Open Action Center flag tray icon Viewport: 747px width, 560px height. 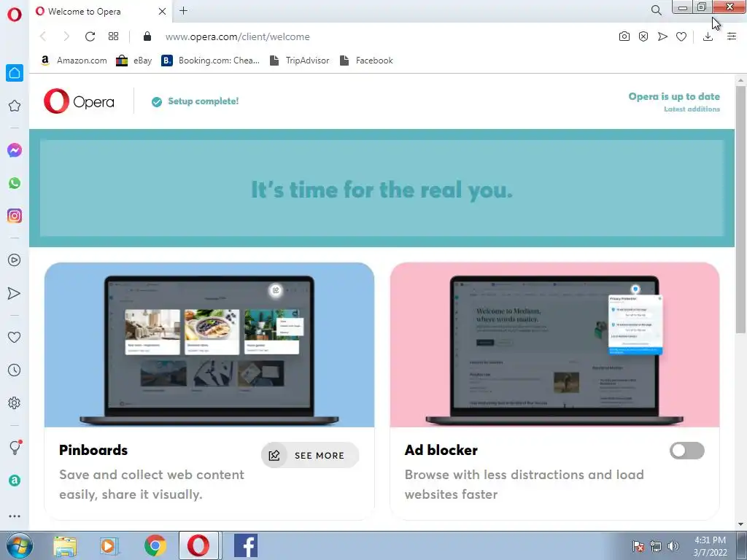pyautogui.click(x=638, y=546)
